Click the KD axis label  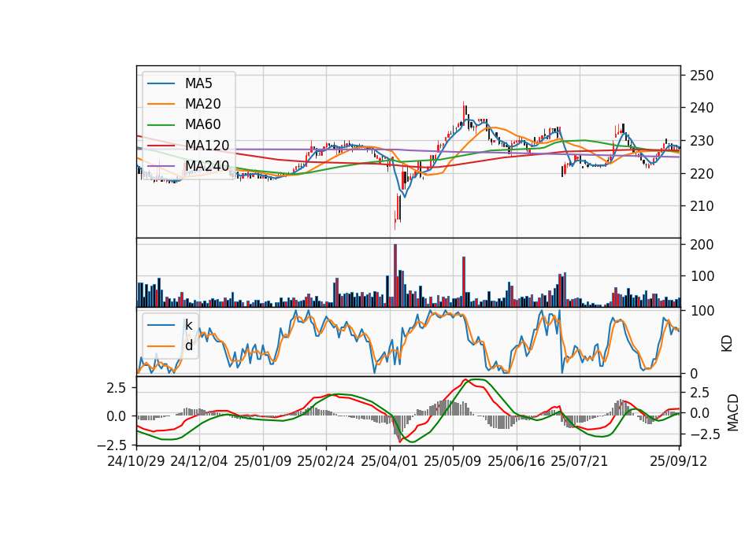[727, 344]
